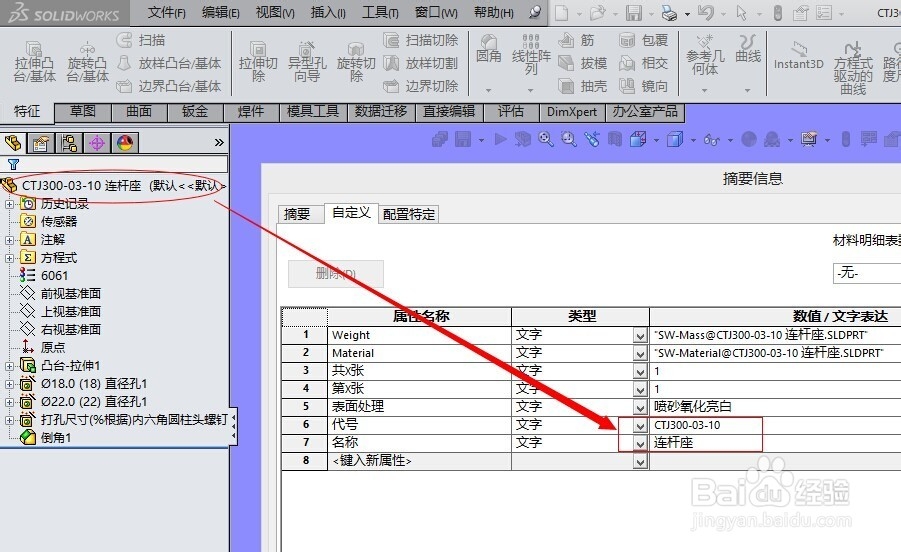Toggle Instant3D
This screenshot has height=552, width=901.
798,56
